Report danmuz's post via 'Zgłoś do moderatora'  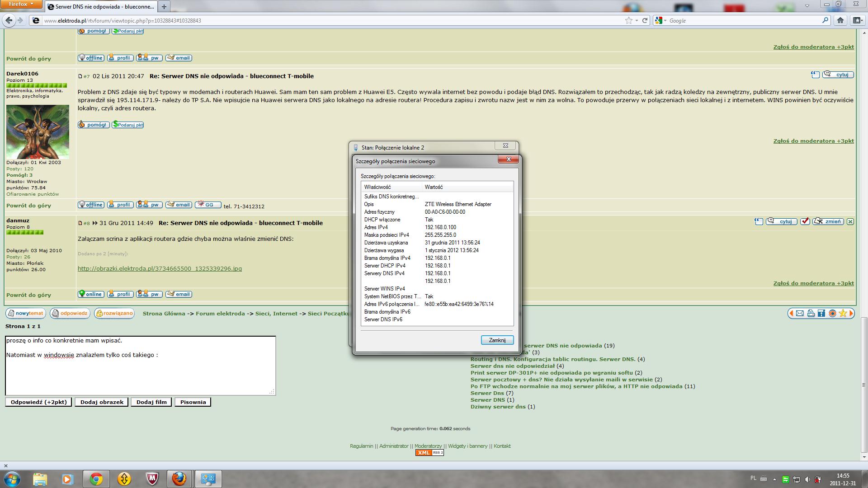tap(814, 283)
